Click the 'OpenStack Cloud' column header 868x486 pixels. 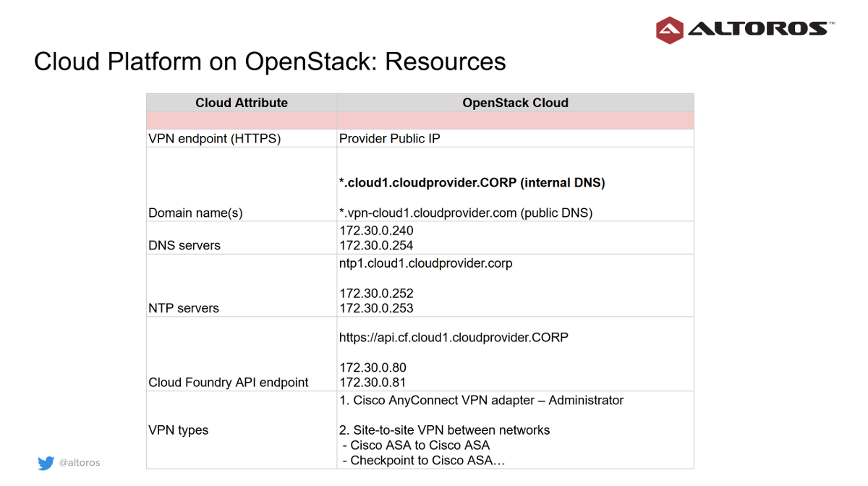[x=515, y=103]
